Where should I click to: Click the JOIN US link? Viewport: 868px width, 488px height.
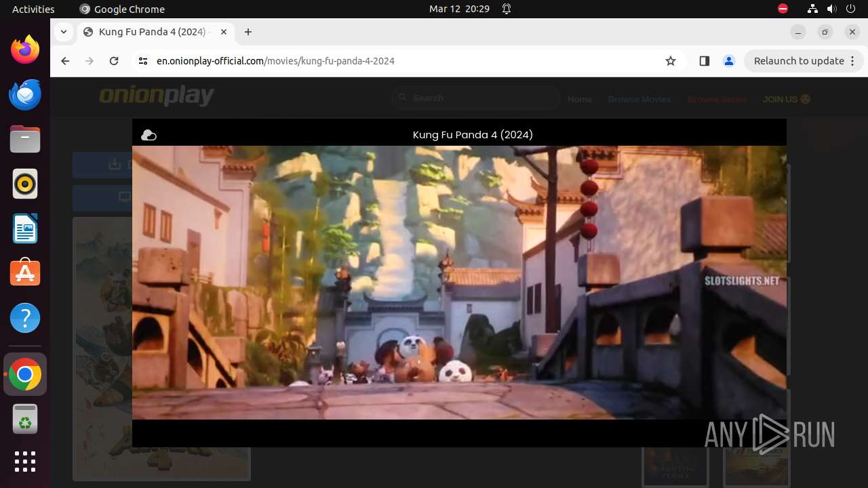coord(787,99)
